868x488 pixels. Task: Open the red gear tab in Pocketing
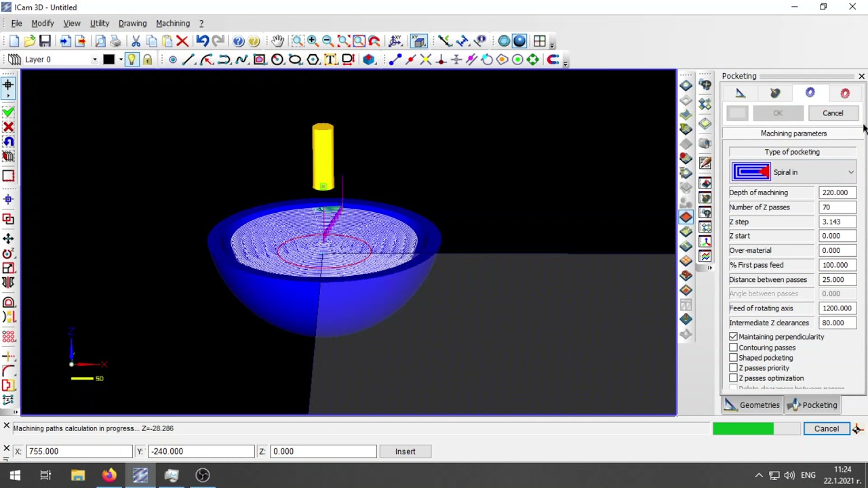pyautogui.click(x=845, y=93)
